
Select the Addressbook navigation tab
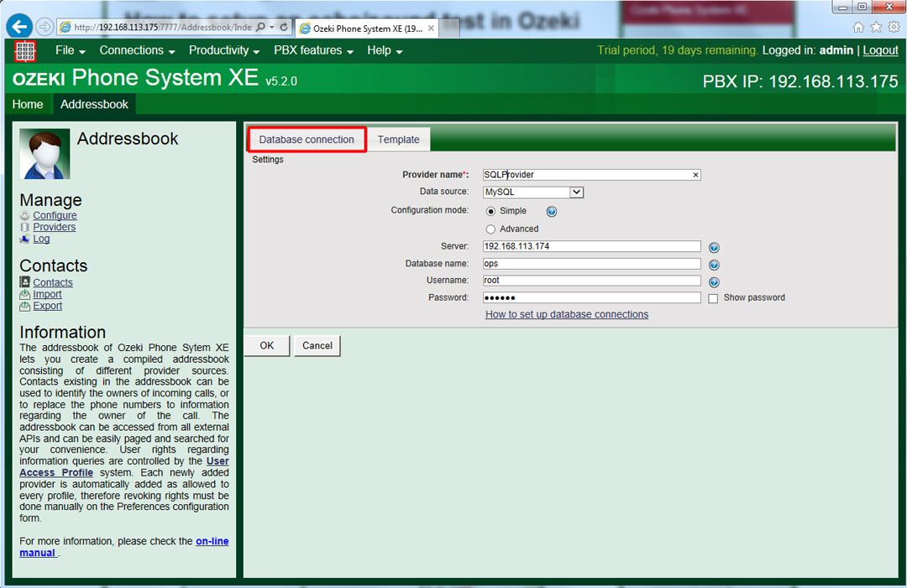pos(94,104)
